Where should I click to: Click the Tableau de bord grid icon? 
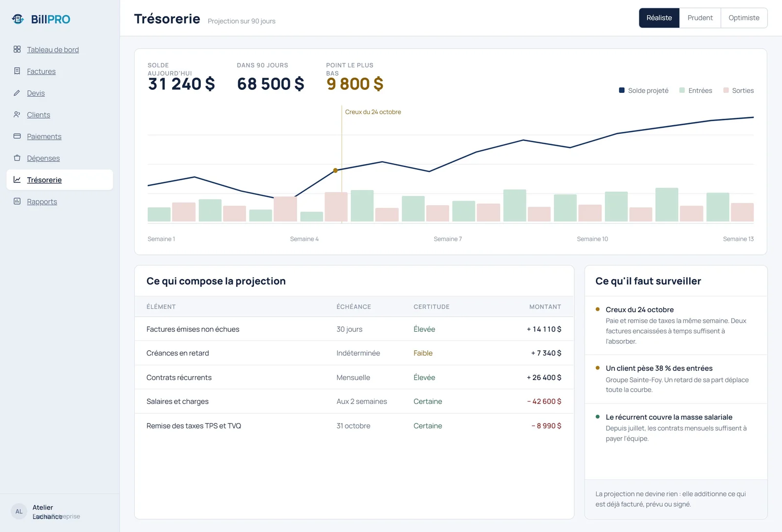tap(17, 49)
